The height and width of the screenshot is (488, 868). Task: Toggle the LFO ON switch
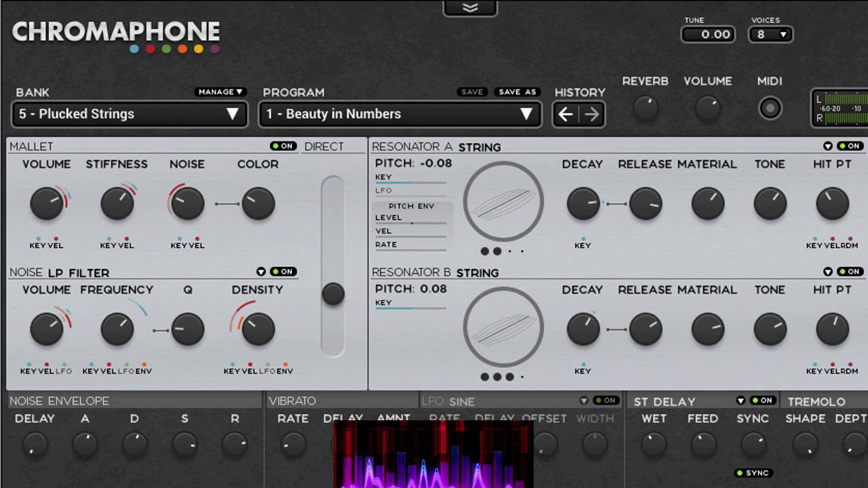click(606, 401)
